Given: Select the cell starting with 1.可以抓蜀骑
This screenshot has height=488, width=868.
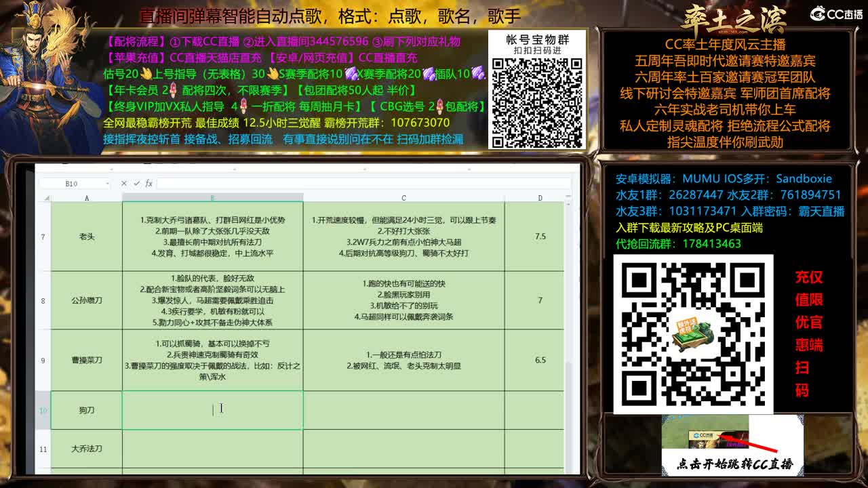Looking at the screenshot, I should tap(212, 360).
